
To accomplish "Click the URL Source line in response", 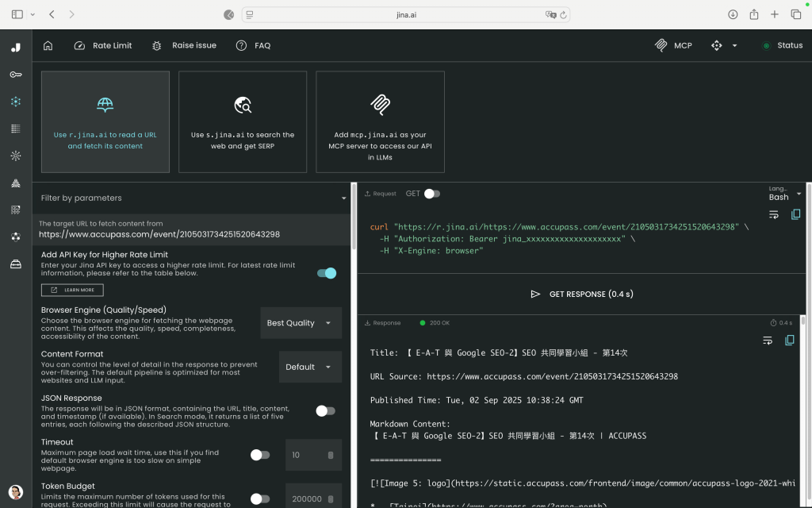I will click(523, 376).
